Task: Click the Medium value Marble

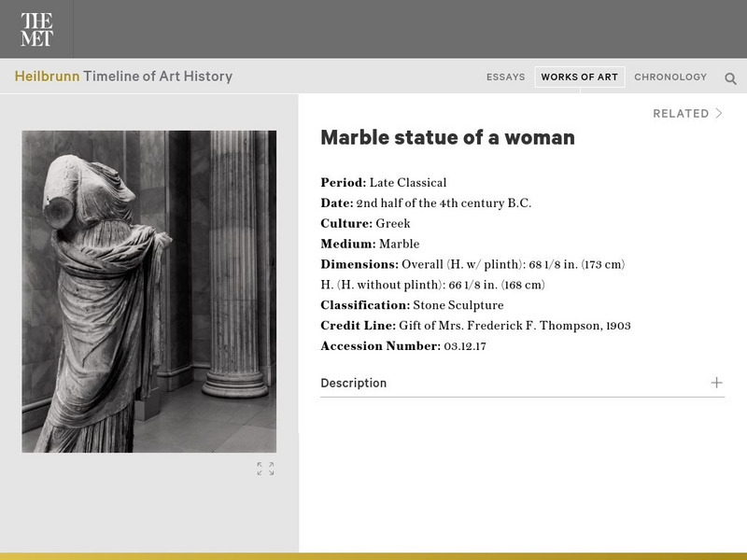Action: 399,245
